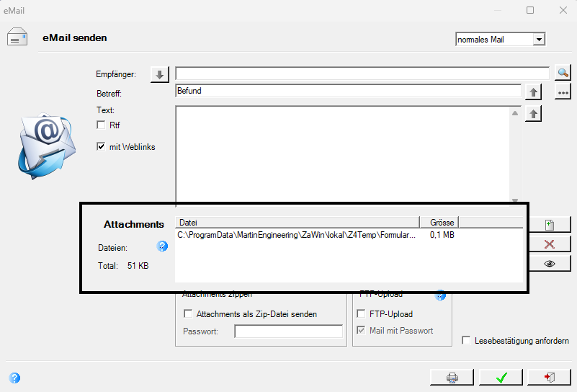
Task: Click the three-dots button next to Betreff
Action: (x=563, y=92)
